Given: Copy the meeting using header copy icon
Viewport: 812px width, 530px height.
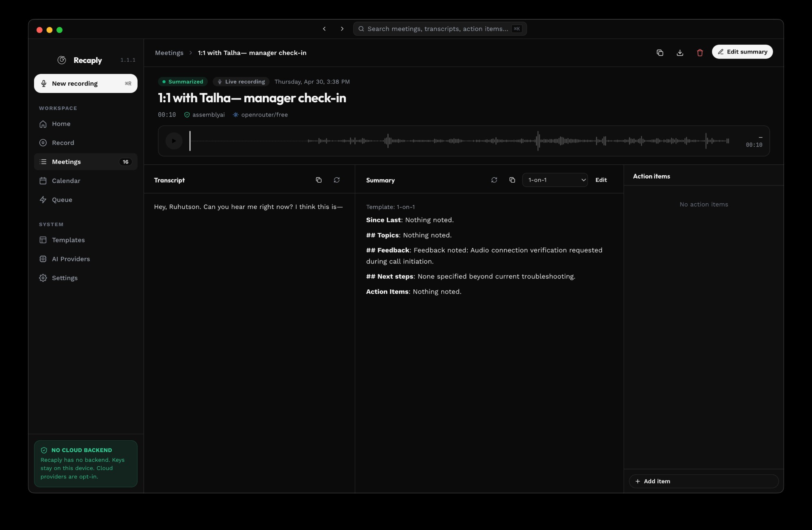Looking at the screenshot, I should (660, 52).
